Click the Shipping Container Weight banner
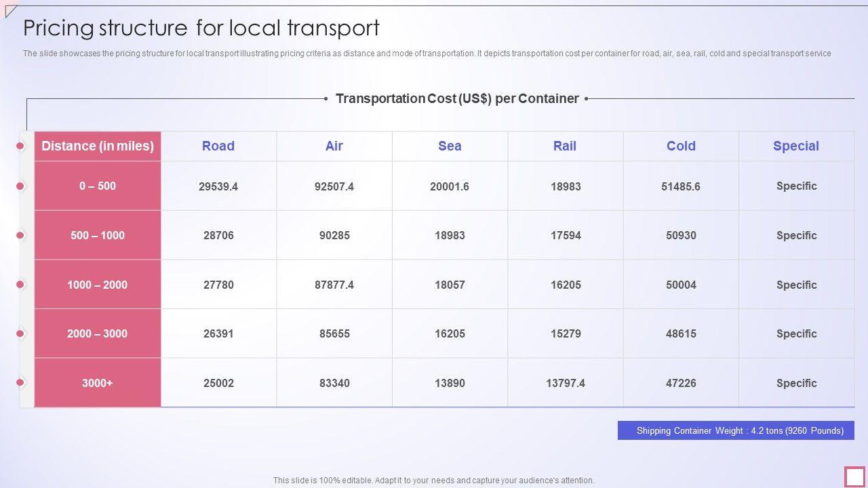 [x=736, y=430]
